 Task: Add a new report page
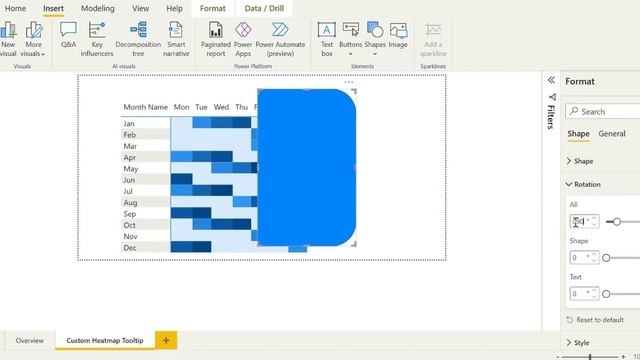[166, 340]
